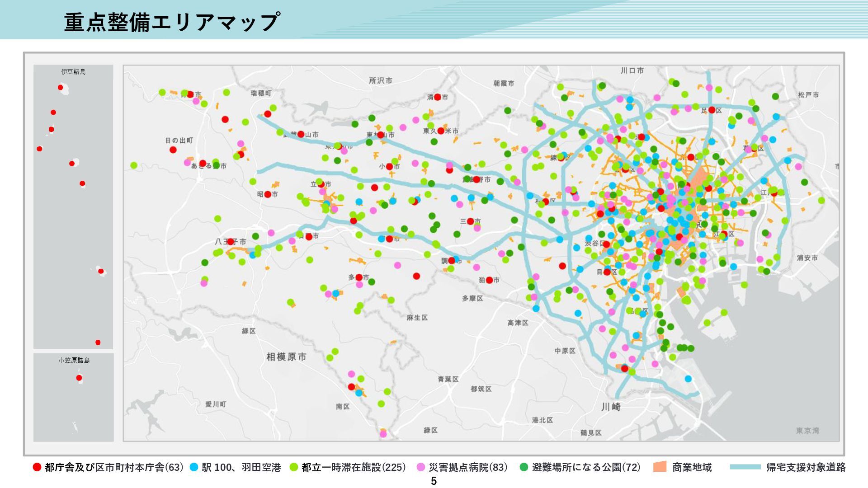Click the 所沢市 label on the map
The height and width of the screenshot is (488, 868).
[x=381, y=80]
